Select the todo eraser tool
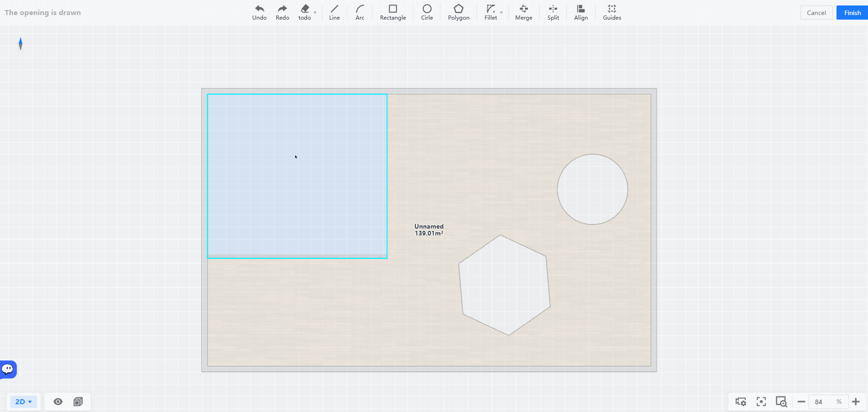This screenshot has height=412, width=868. pyautogui.click(x=304, y=12)
